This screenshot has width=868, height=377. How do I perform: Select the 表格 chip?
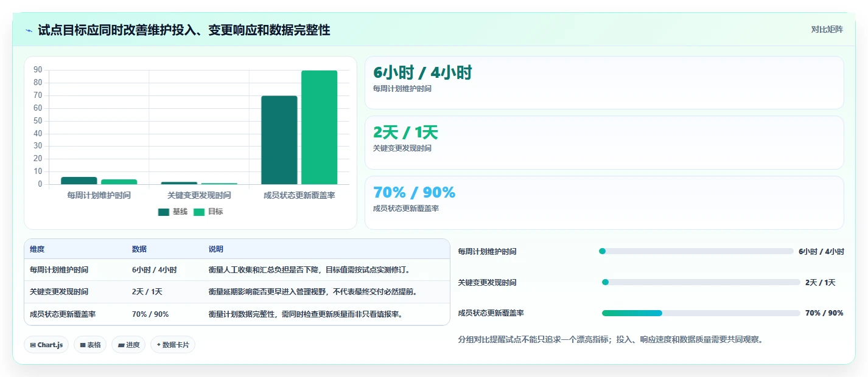coord(90,345)
